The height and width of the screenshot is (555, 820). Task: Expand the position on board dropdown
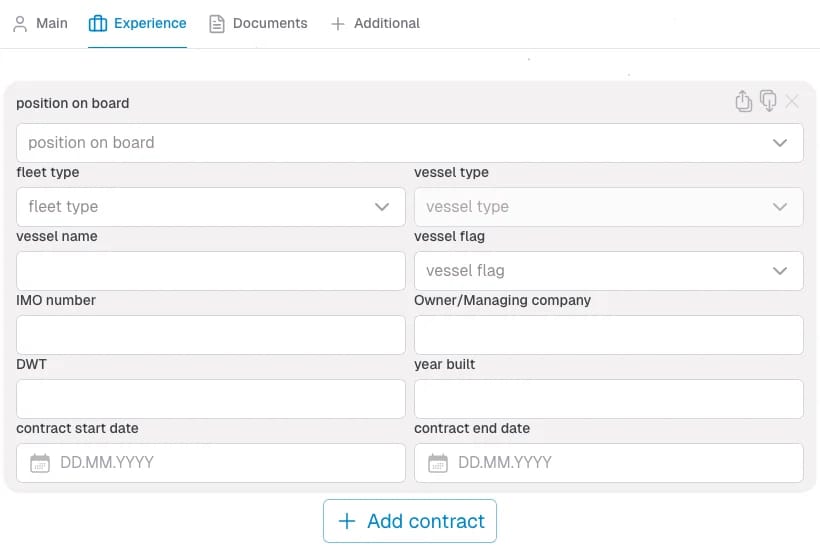pyautogui.click(x=780, y=143)
